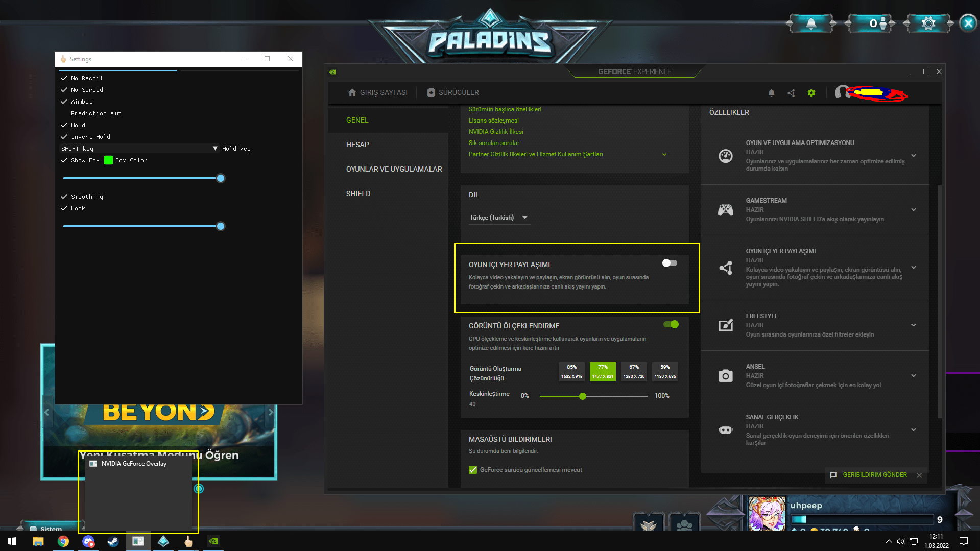
Task: Open the Türkçe language dropdown
Action: click(x=499, y=218)
